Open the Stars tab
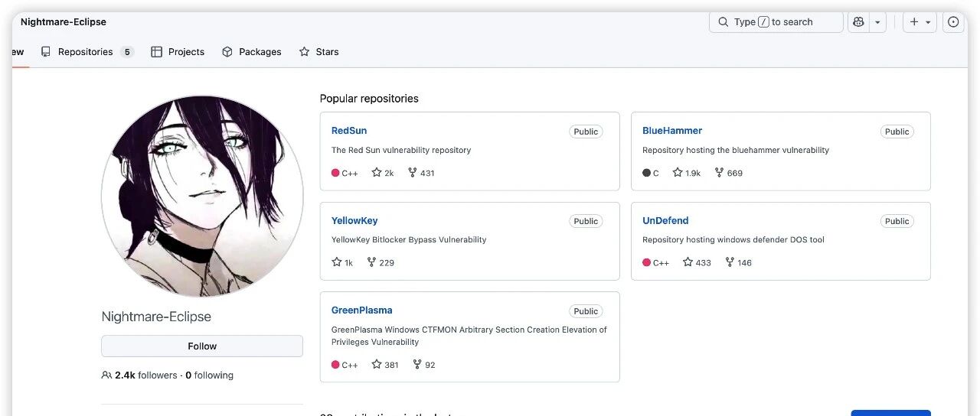Image resolution: width=980 pixels, height=416 pixels. pos(318,52)
